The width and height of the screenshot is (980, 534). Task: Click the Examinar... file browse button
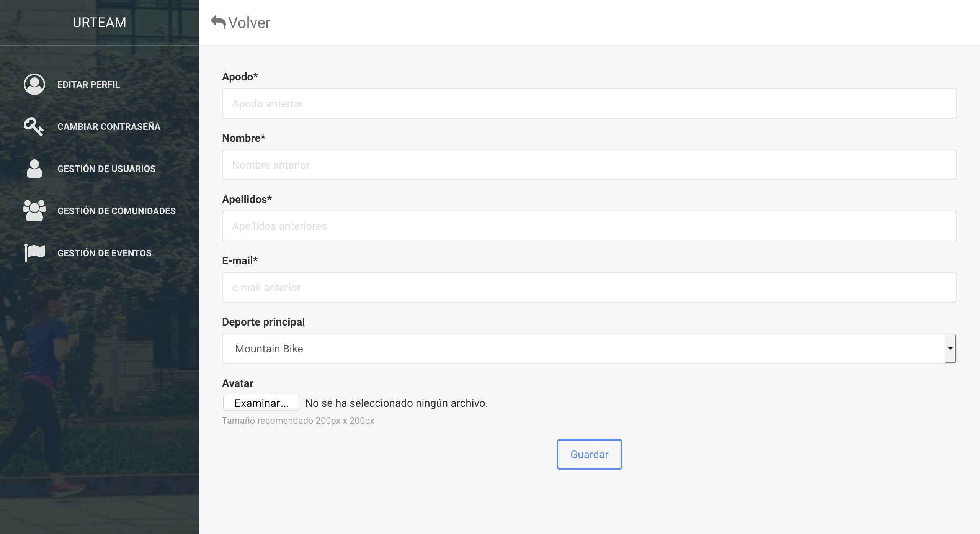pos(261,403)
